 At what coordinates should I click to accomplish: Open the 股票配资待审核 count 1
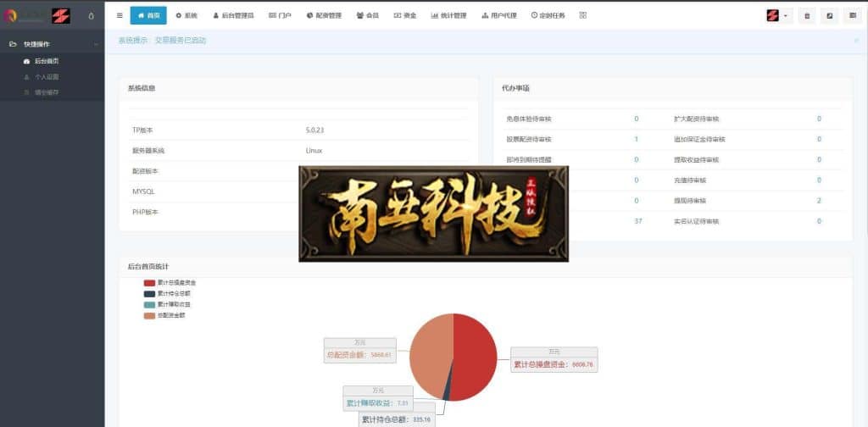coord(636,139)
